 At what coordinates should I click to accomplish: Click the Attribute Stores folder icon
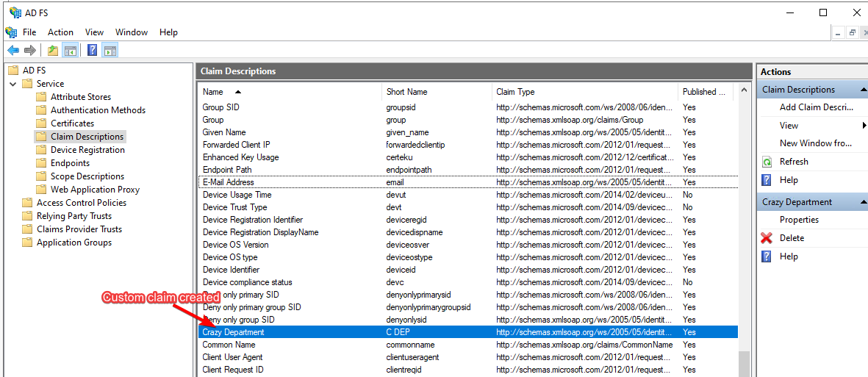pos(41,97)
